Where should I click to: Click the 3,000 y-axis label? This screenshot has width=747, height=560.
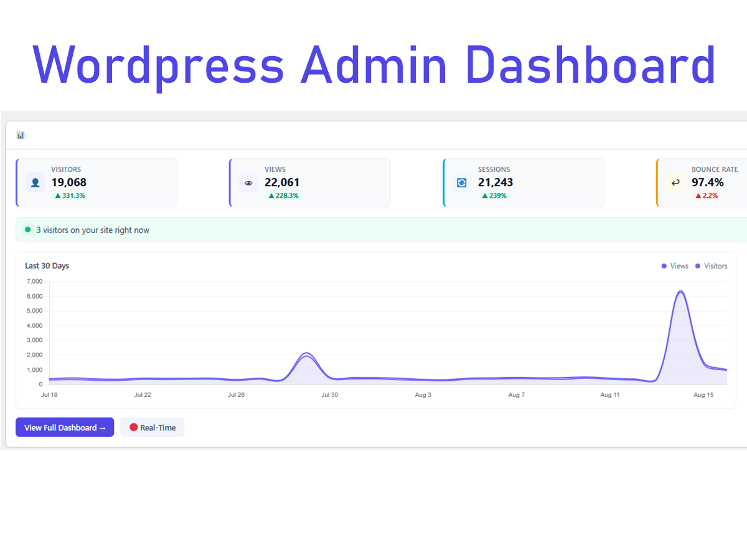(34, 340)
